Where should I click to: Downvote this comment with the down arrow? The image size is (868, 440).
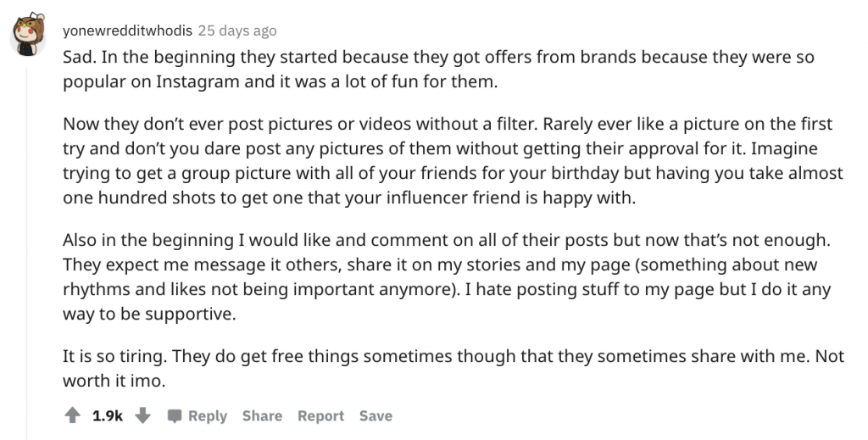pyautogui.click(x=142, y=415)
